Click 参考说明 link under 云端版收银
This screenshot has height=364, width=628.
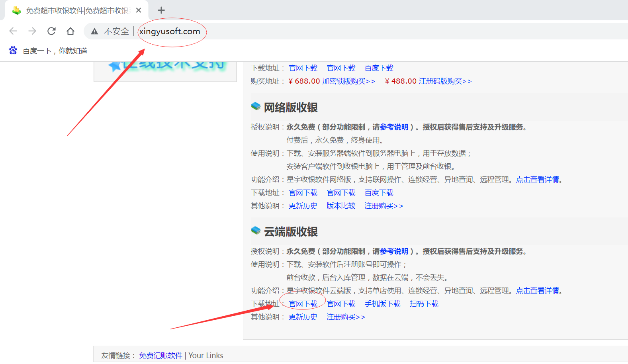tap(394, 251)
